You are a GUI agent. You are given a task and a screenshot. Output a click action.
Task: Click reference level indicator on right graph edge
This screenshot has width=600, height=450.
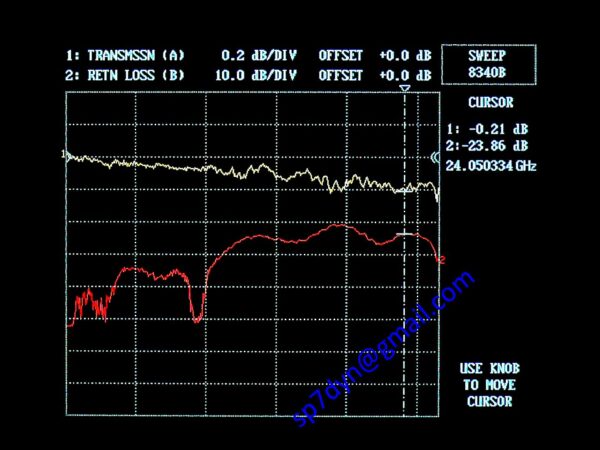tap(435, 157)
